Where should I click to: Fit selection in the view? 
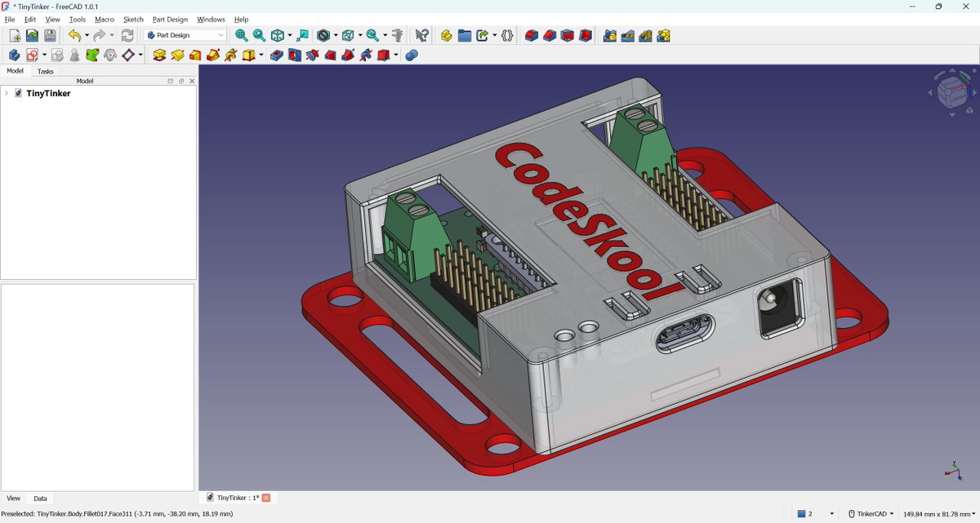pos(259,35)
